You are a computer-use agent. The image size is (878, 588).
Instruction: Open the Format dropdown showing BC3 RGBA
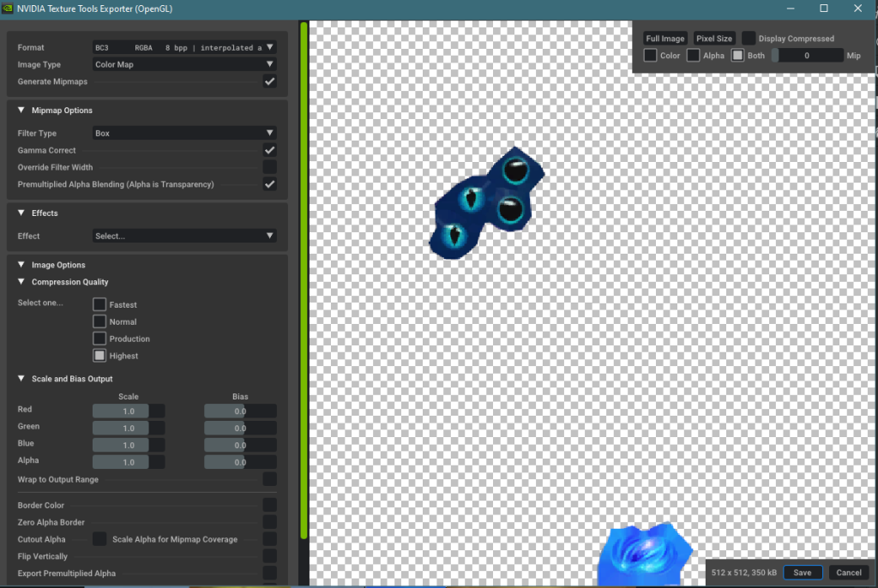click(x=184, y=48)
